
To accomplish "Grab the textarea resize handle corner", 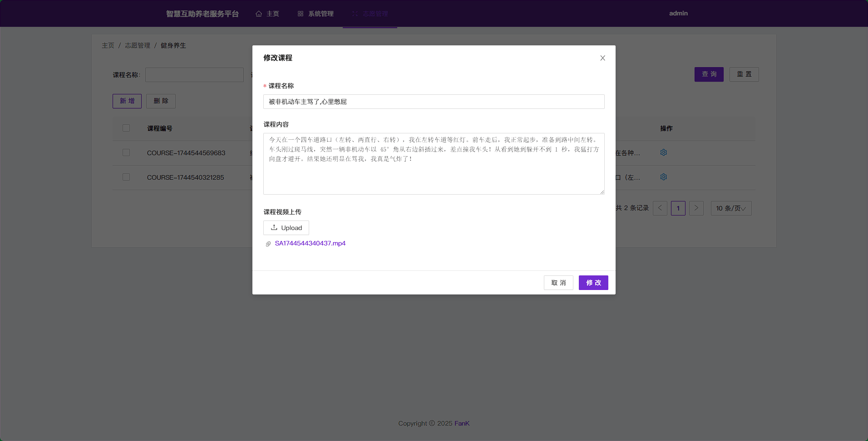I will 602,192.
